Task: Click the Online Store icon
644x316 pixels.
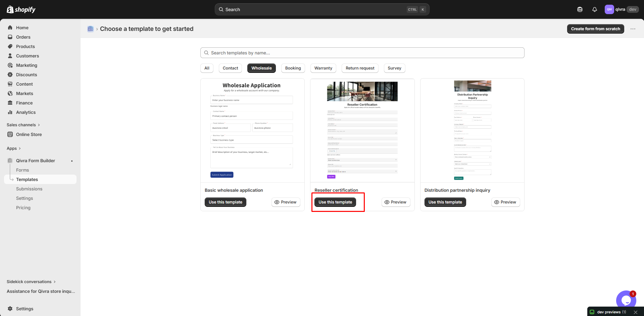Action: point(10,134)
